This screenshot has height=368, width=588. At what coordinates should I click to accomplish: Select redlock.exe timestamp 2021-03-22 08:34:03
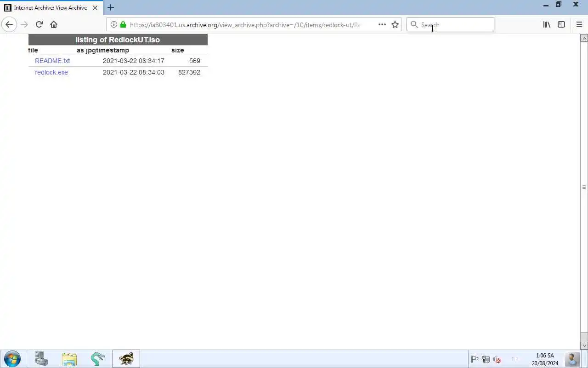pos(133,72)
